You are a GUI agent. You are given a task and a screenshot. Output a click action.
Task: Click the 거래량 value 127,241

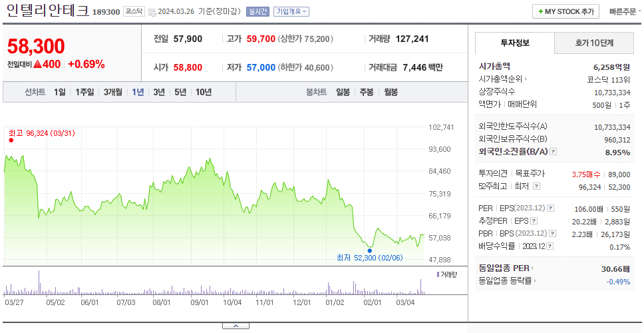[412, 39]
